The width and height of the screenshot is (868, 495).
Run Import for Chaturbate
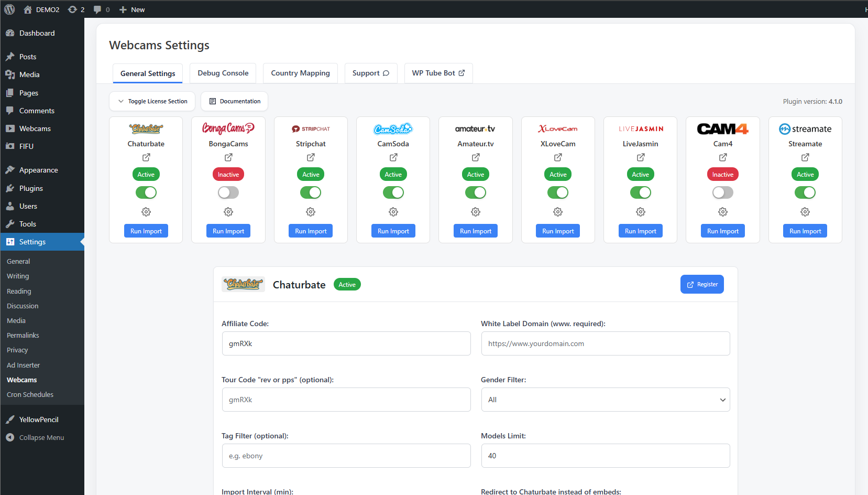click(x=146, y=231)
